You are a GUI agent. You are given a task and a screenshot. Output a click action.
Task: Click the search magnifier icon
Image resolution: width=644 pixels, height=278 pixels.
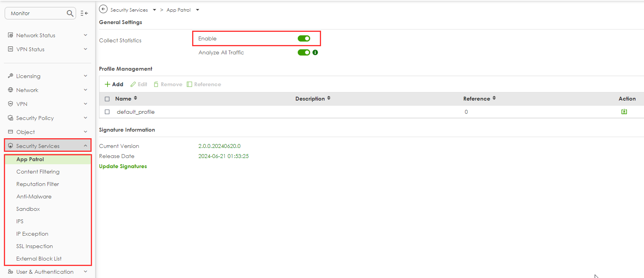tap(70, 13)
